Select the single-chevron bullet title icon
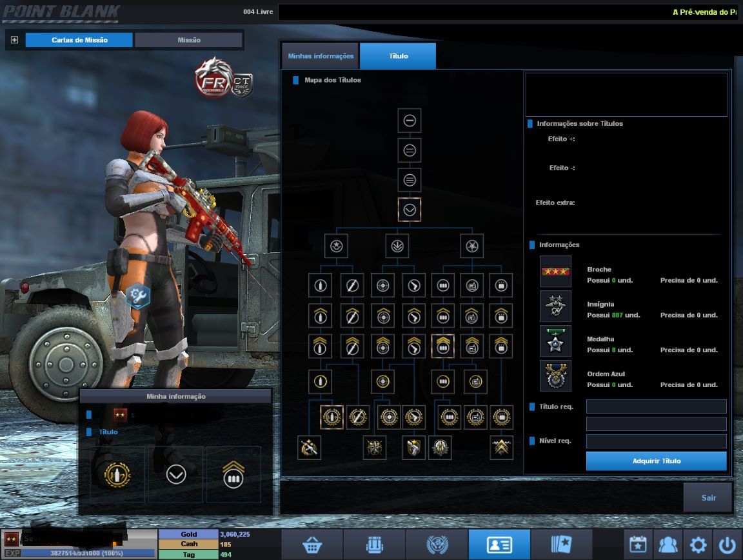This screenshot has height=560, width=743. coord(321,315)
